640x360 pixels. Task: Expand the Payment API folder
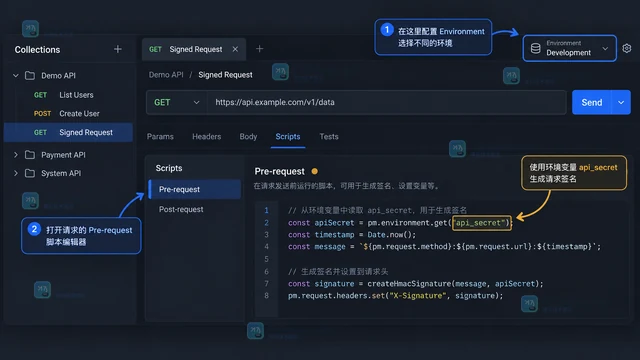(x=16, y=155)
